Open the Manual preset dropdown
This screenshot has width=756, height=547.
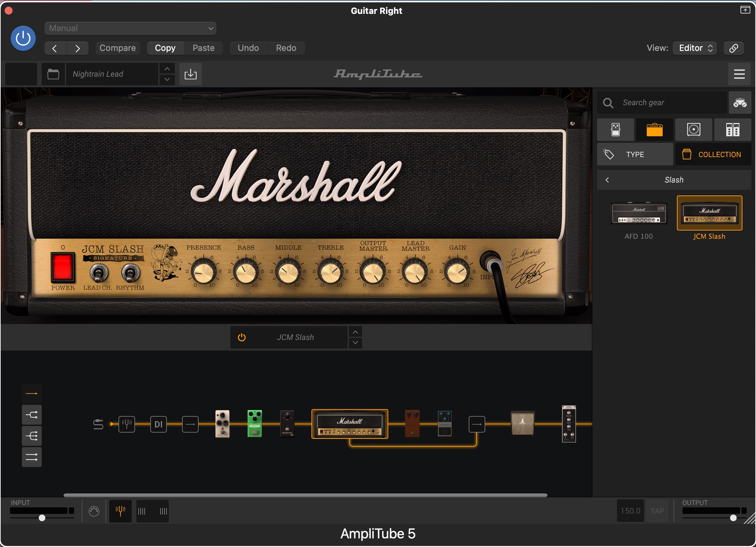130,28
